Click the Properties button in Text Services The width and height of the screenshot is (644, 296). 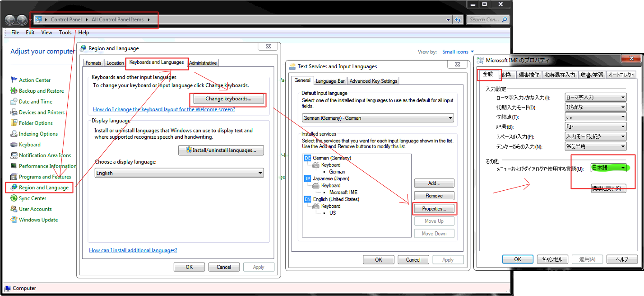pos(434,208)
